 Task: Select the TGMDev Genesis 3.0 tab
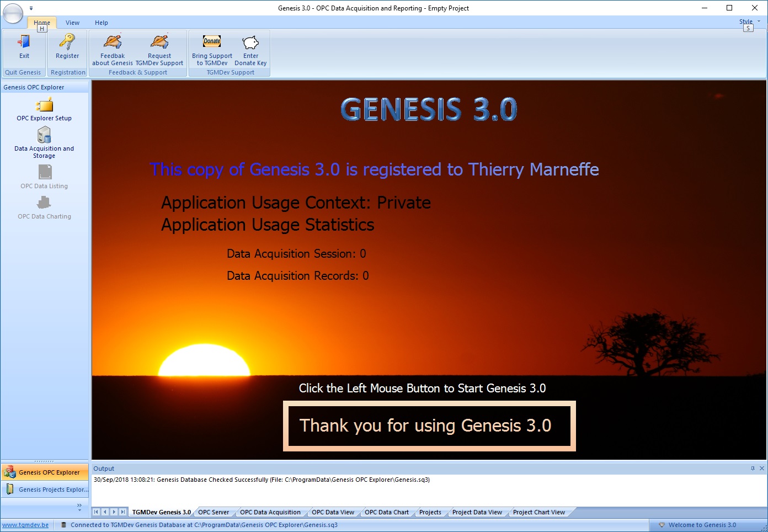pyautogui.click(x=162, y=512)
